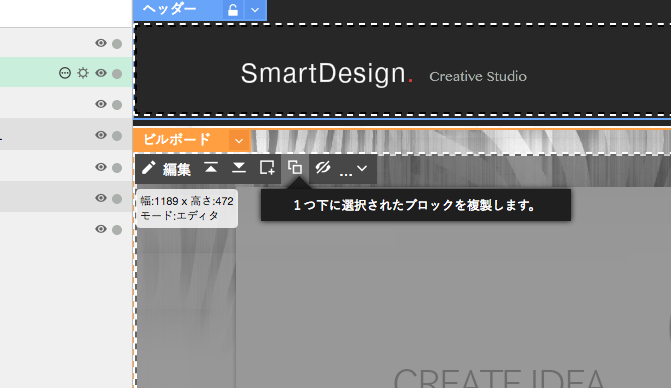Open settings gear in highlighted green row
The width and height of the screenshot is (671, 388).
[x=83, y=73]
